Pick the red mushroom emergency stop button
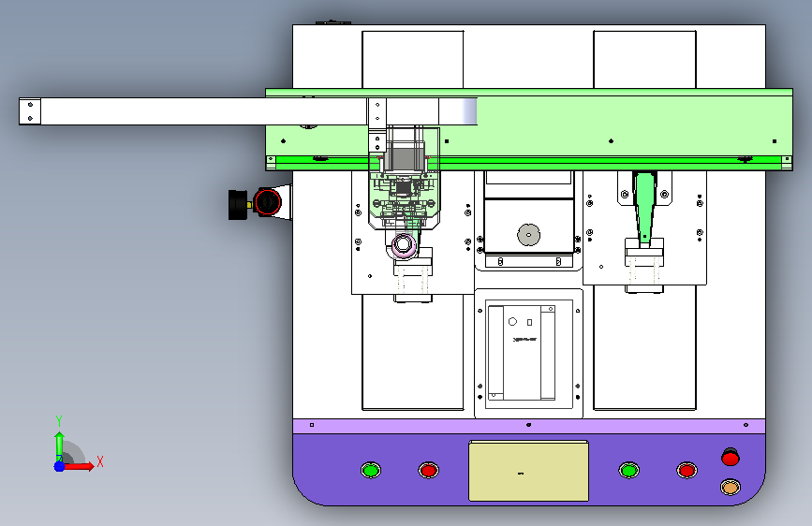The height and width of the screenshot is (526, 812). point(731,457)
